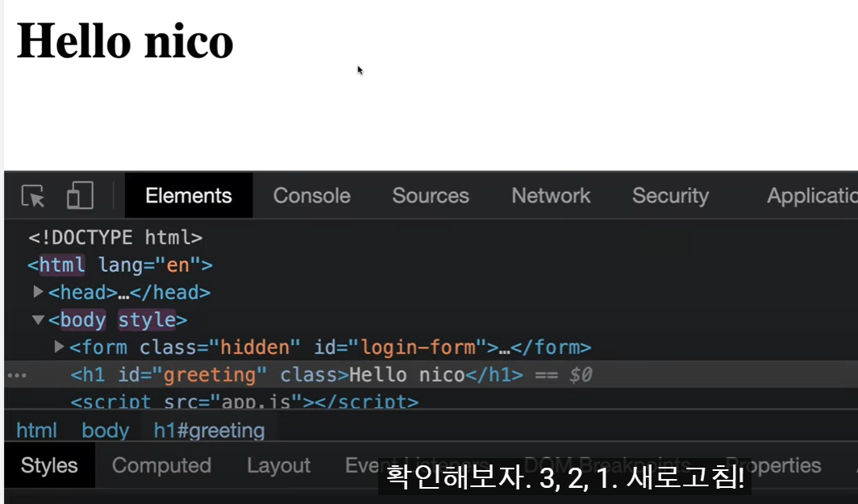This screenshot has width=858, height=504.
Task: Select the DOCTYPE html line
Action: tap(115, 238)
